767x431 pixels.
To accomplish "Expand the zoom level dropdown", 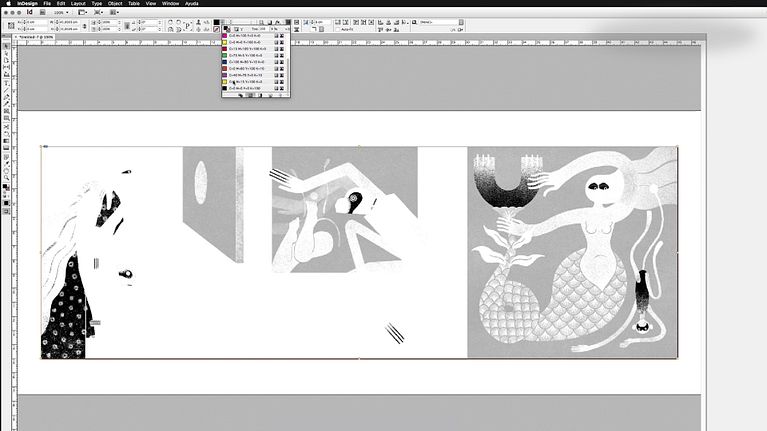I will click(60, 13).
